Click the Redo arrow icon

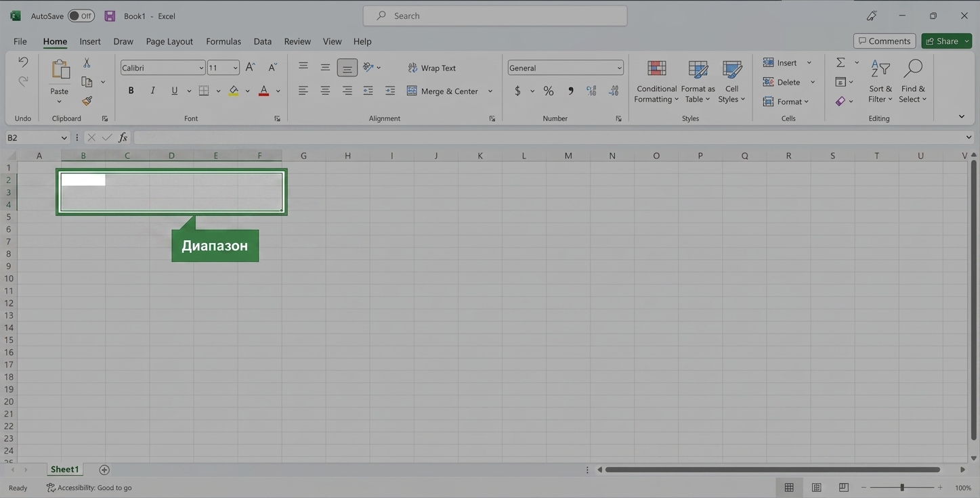[23, 81]
